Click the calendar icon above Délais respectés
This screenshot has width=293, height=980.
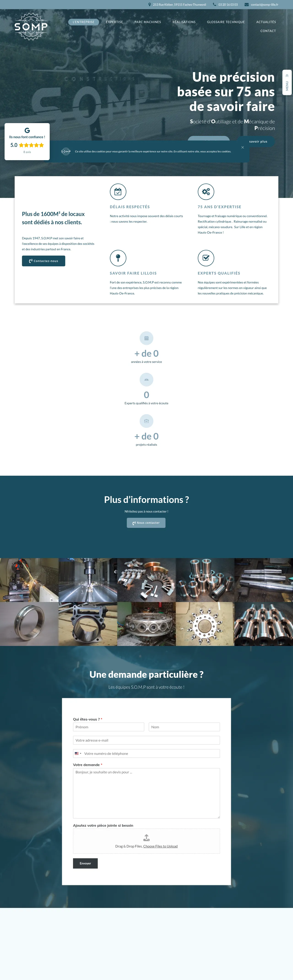tap(118, 192)
